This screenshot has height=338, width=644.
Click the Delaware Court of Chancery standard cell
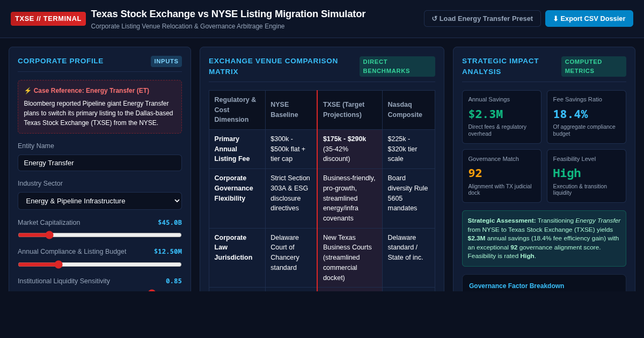coord(291,258)
